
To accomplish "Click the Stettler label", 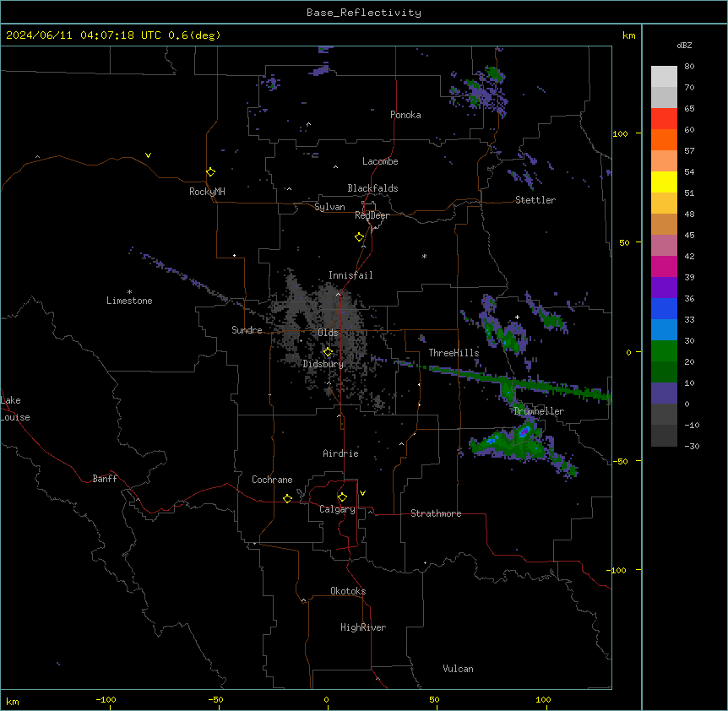I will point(535,200).
